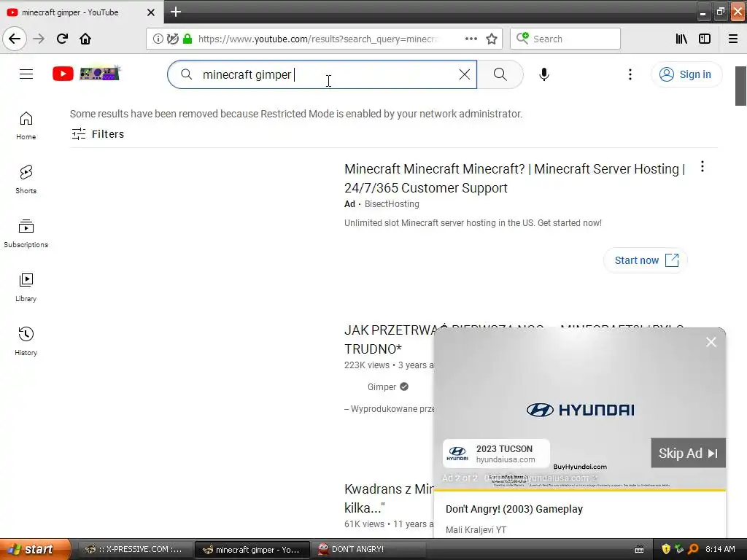Open the Kwadrans z Minecraft video title
This screenshot has width=747, height=560.
(x=389, y=498)
